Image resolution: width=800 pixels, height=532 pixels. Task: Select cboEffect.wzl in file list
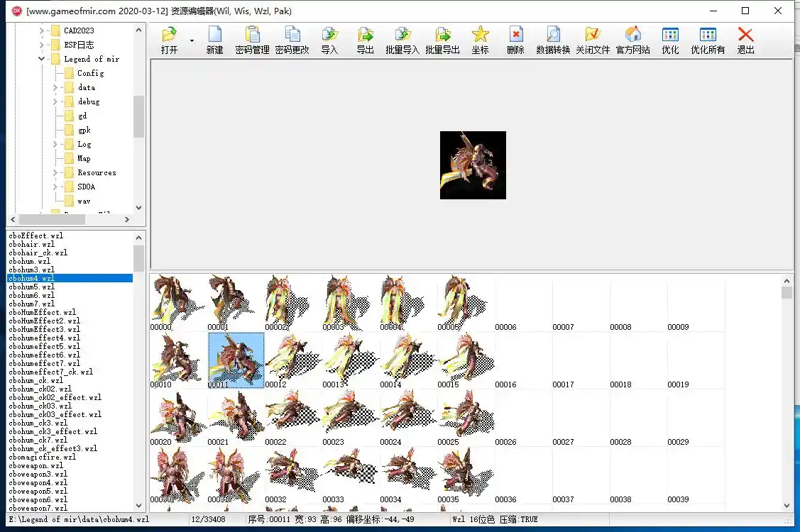point(35,235)
